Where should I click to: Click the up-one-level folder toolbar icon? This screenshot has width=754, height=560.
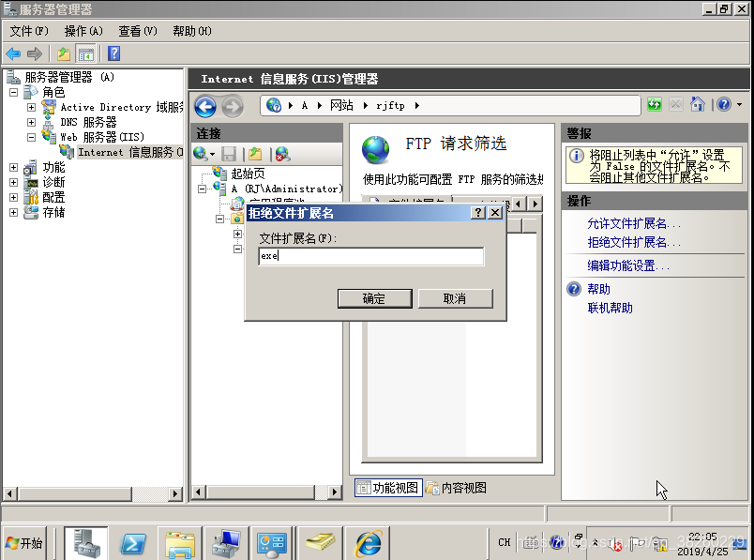64,53
